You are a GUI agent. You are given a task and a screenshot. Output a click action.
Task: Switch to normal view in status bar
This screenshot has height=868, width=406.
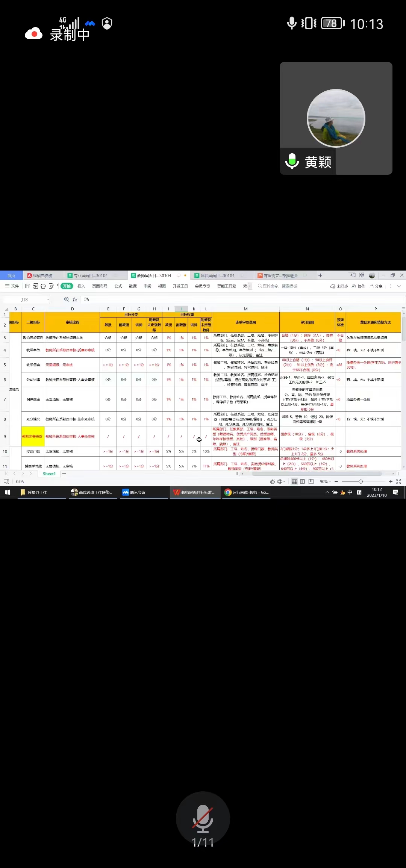294,481
